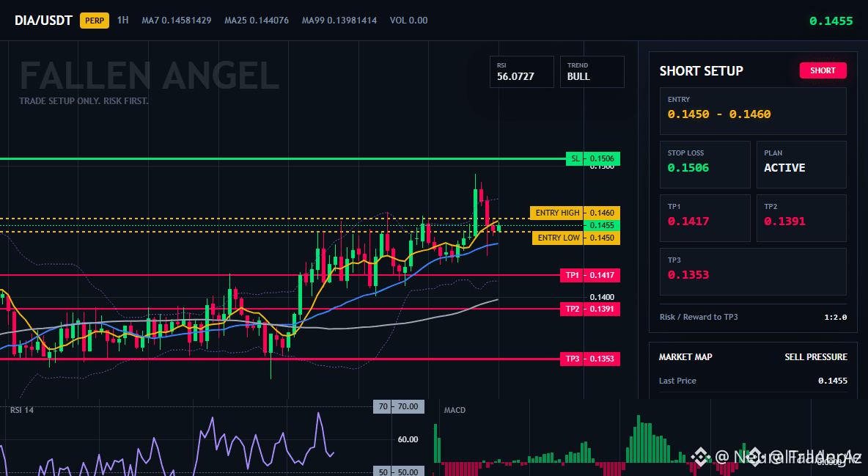This screenshot has width=868, height=476.
Task: Click the STOP LOSS 0.1506 card
Action: [705, 164]
